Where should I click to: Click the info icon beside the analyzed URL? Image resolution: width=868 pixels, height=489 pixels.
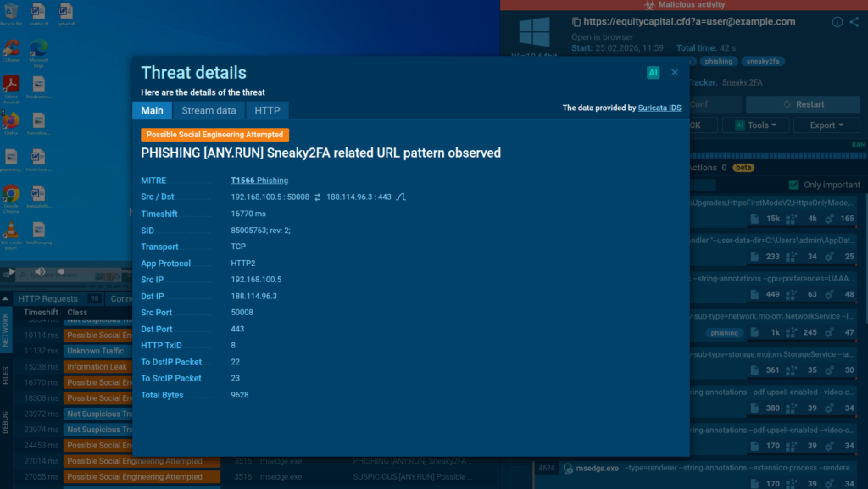[x=836, y=22]
